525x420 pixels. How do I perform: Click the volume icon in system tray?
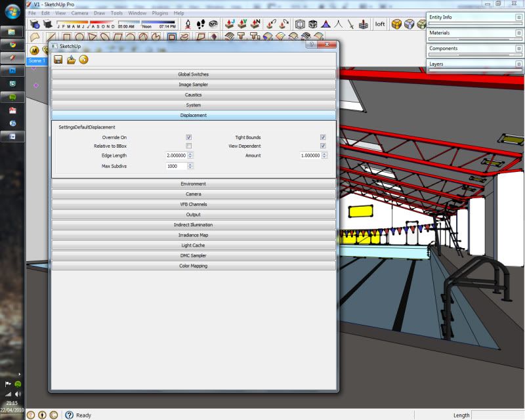(18, 394)
